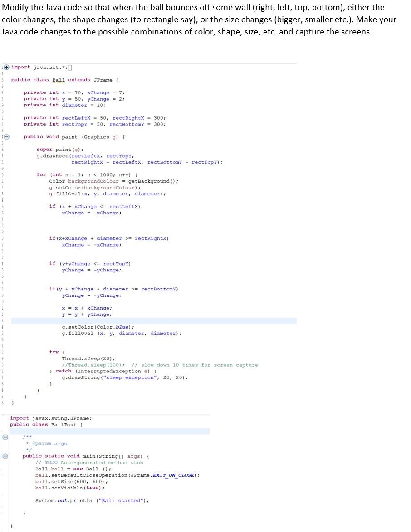The image size is (411, 532).
Task: Click the import javax.swing.JFrame statement
Action: pyautogui.click(x=51, y=418)
